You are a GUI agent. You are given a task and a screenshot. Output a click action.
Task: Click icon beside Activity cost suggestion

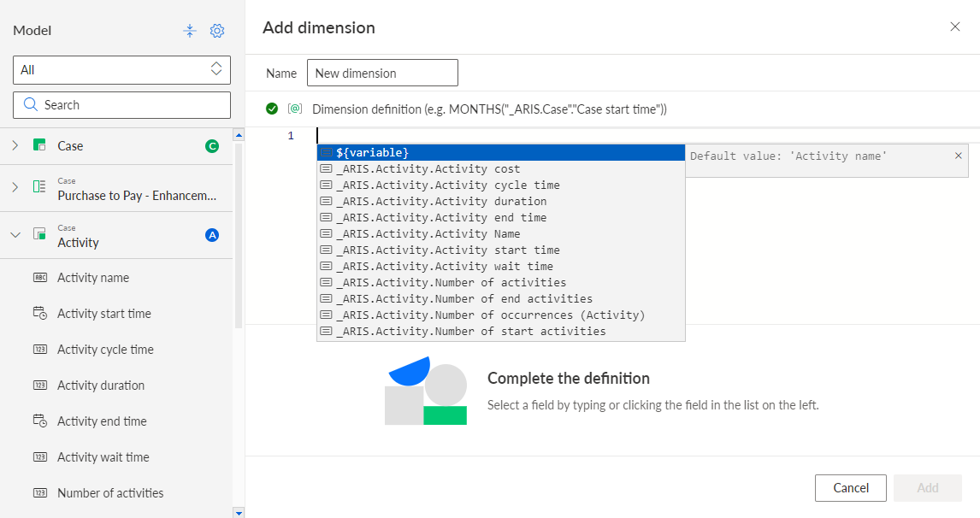[326, 168]
